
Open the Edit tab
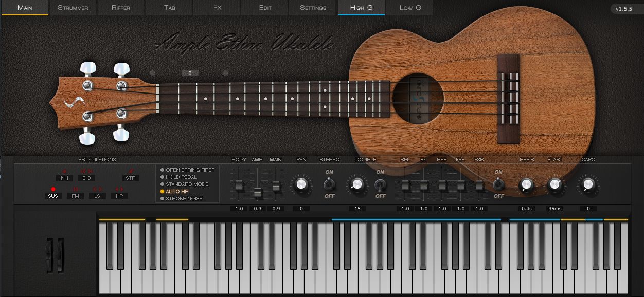(x=265, y=8)
